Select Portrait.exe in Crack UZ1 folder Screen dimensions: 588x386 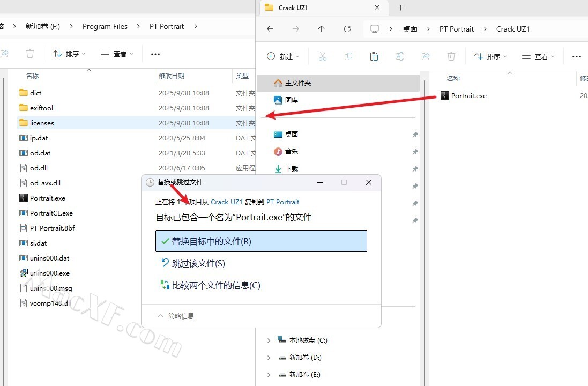click(x=468, y=96)
